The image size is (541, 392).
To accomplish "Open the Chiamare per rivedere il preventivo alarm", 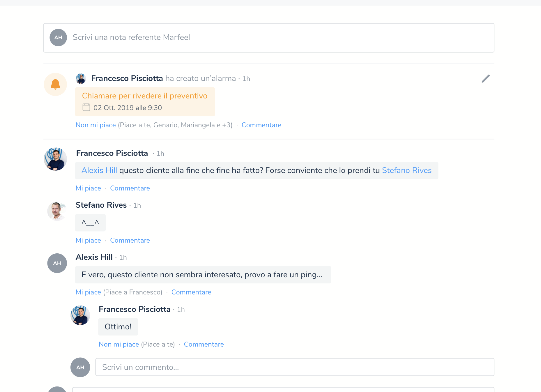I will 144,96.
